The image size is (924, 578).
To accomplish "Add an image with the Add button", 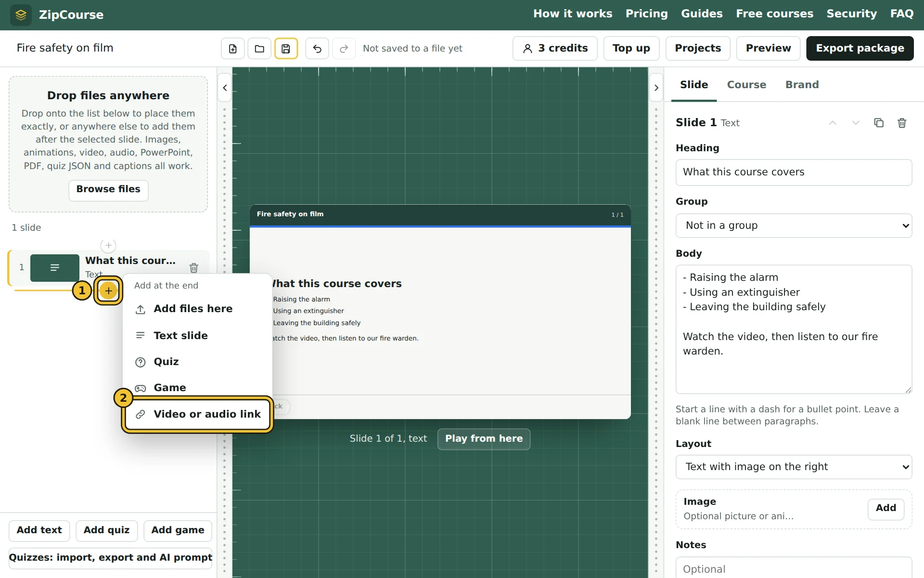I will tap(886, 509).
